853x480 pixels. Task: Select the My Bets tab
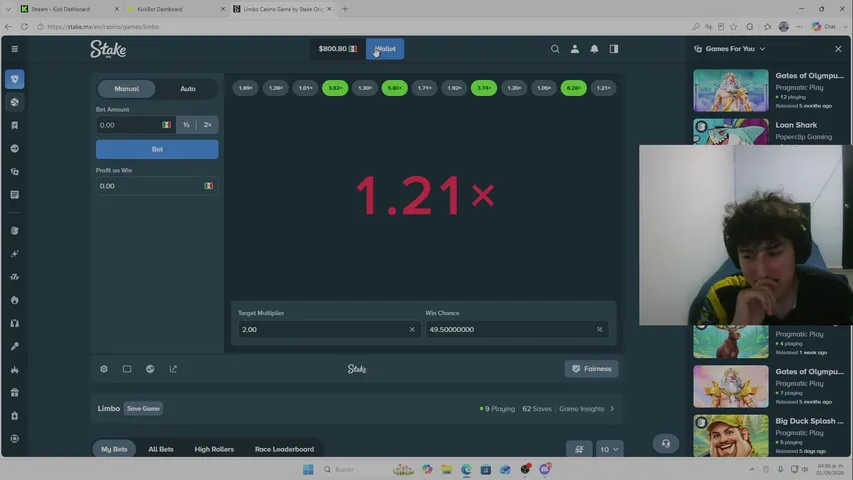114,450
